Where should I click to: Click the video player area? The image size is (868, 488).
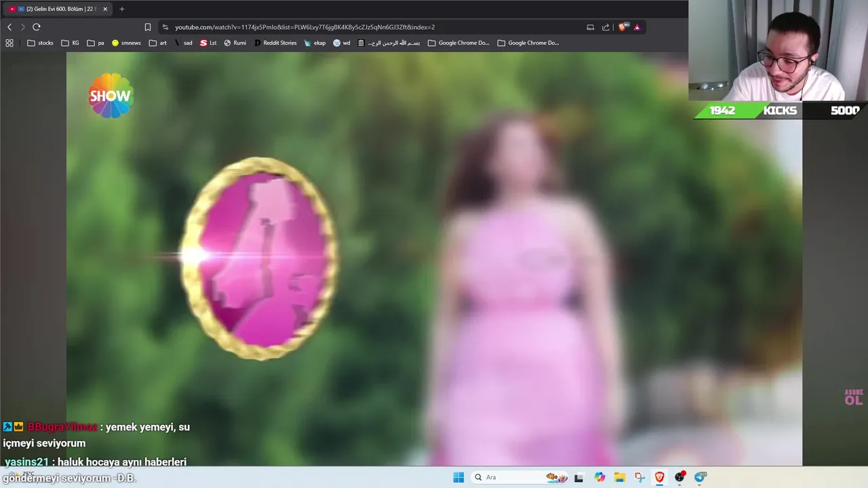tap(434, 259)
